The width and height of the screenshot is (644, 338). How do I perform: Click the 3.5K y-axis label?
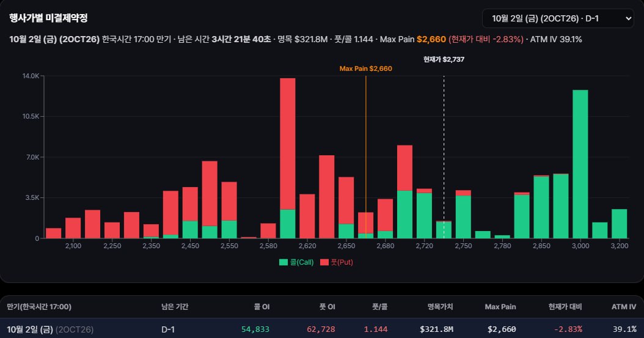[32, 197]
